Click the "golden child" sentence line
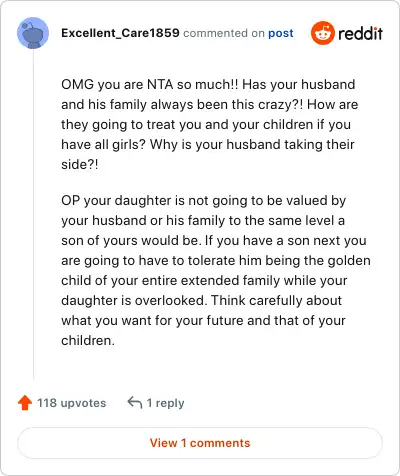 (x=216, y=260)
